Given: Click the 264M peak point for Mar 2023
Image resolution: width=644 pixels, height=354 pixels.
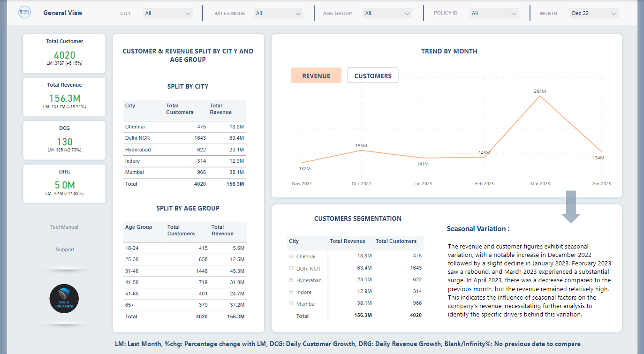Looking at the screenshot, I should click(x=540, y=96).
